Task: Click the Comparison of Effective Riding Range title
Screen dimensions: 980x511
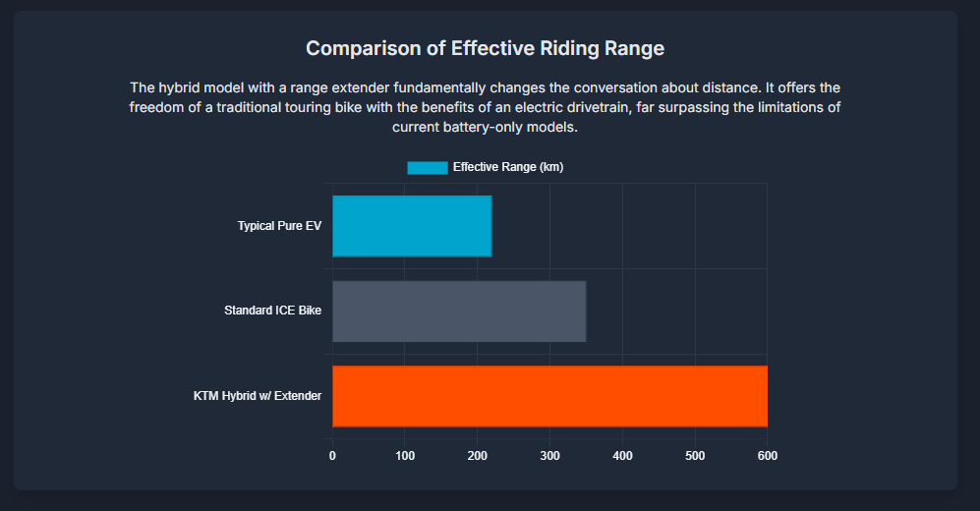Action: pos(485,48)
